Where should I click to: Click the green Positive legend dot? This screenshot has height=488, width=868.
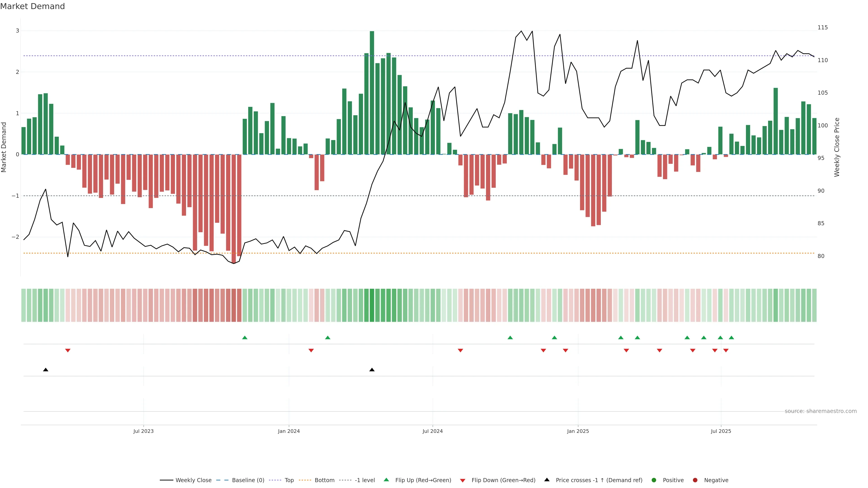[654, 480]
